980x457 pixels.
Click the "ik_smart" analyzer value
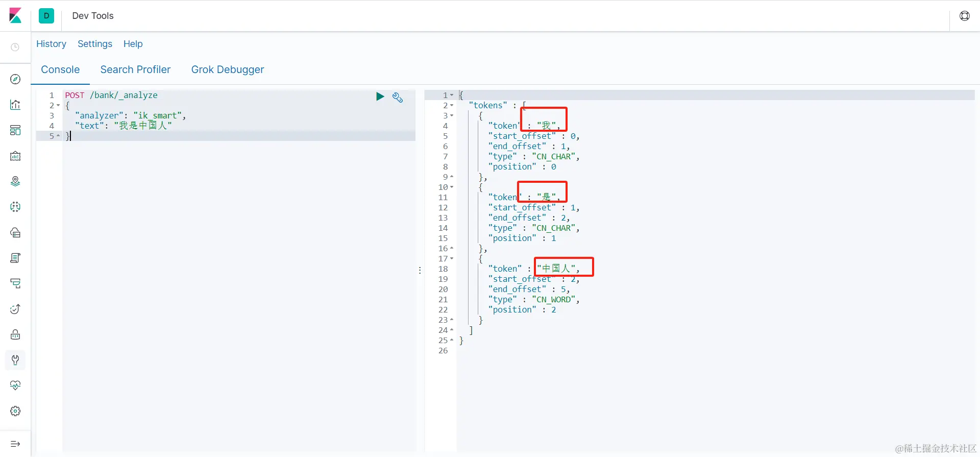[158, 115]
